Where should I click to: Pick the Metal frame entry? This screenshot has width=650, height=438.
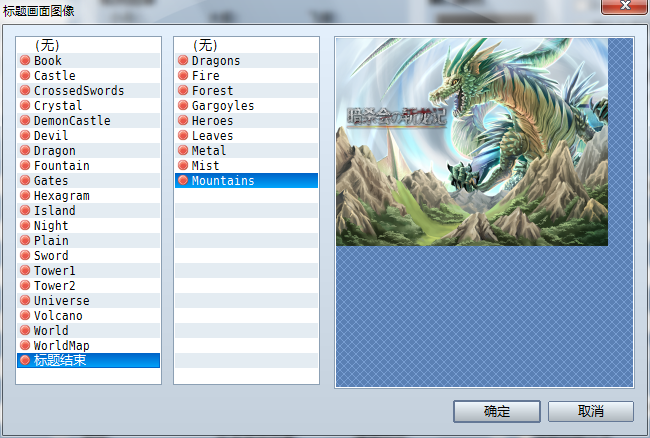[246, 150]
